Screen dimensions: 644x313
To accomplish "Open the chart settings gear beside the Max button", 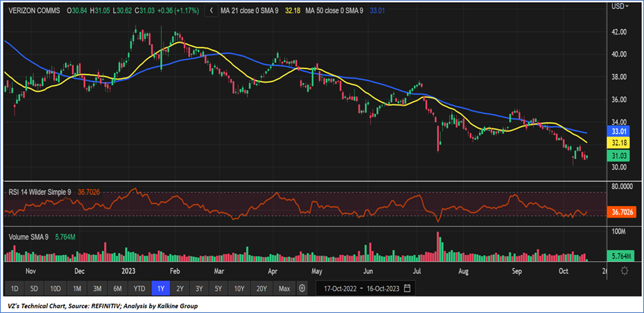I will coord(302,288).
